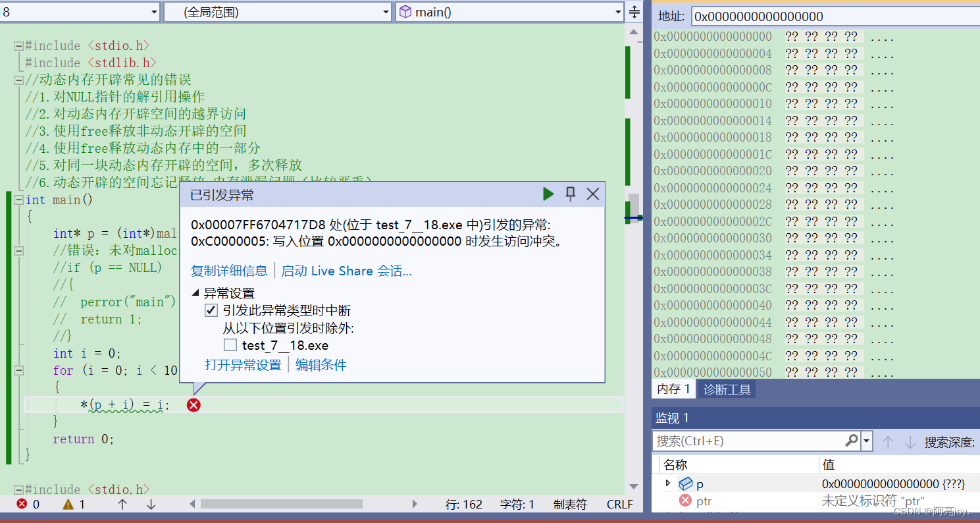Collapse the first #include <stdio.h> region
The width and height of the screenshot is (980, 523).
[x=18, y=45]
